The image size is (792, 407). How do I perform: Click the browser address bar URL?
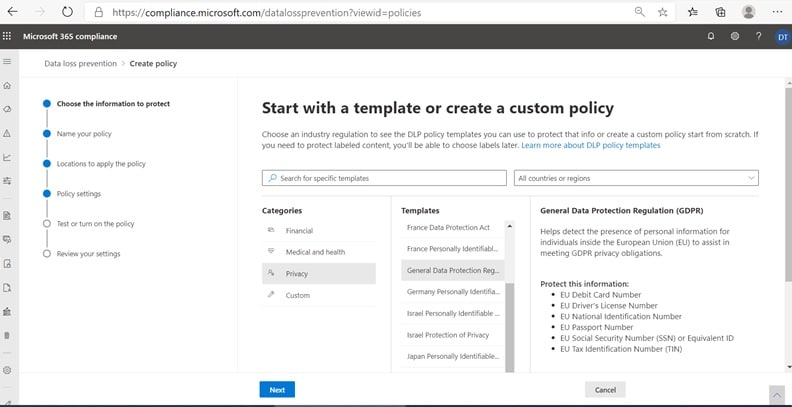pos(267,13)
